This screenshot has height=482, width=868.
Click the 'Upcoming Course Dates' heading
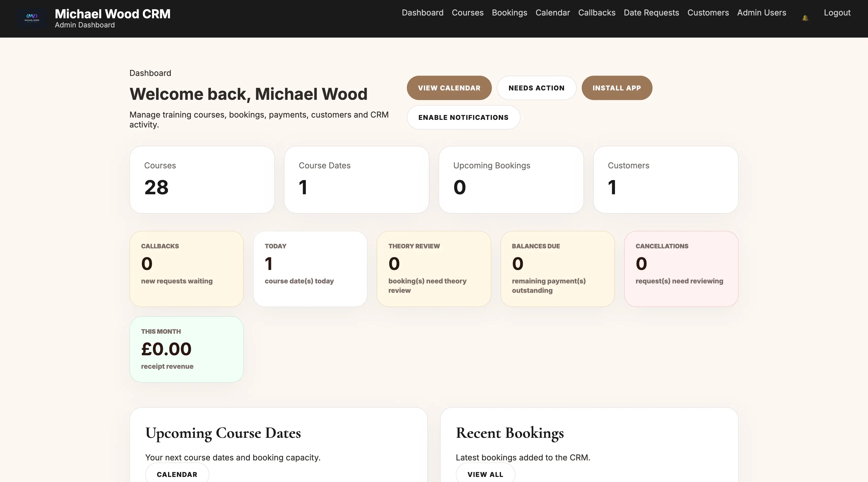223,433
